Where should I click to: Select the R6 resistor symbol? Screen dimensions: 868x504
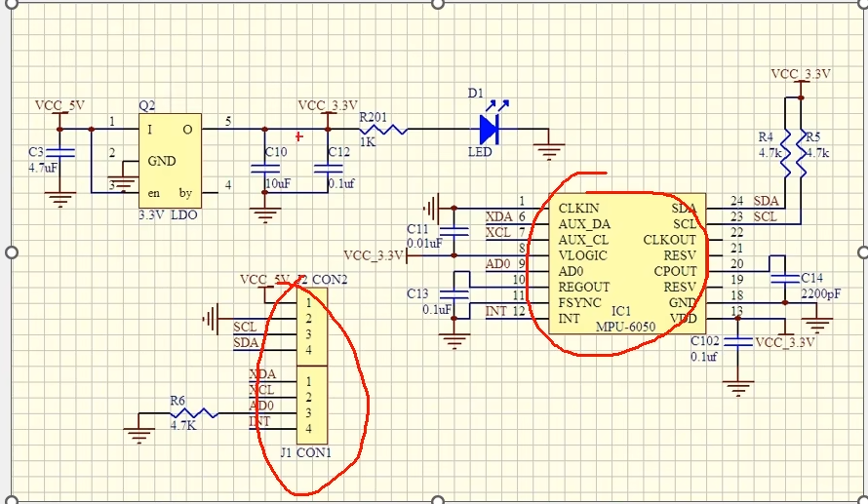click(x=194, y=413)
